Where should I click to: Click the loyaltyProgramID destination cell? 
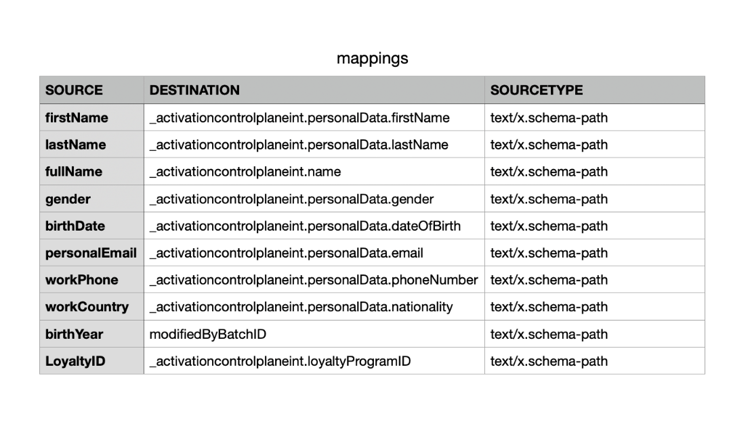(x=314, y=361)
